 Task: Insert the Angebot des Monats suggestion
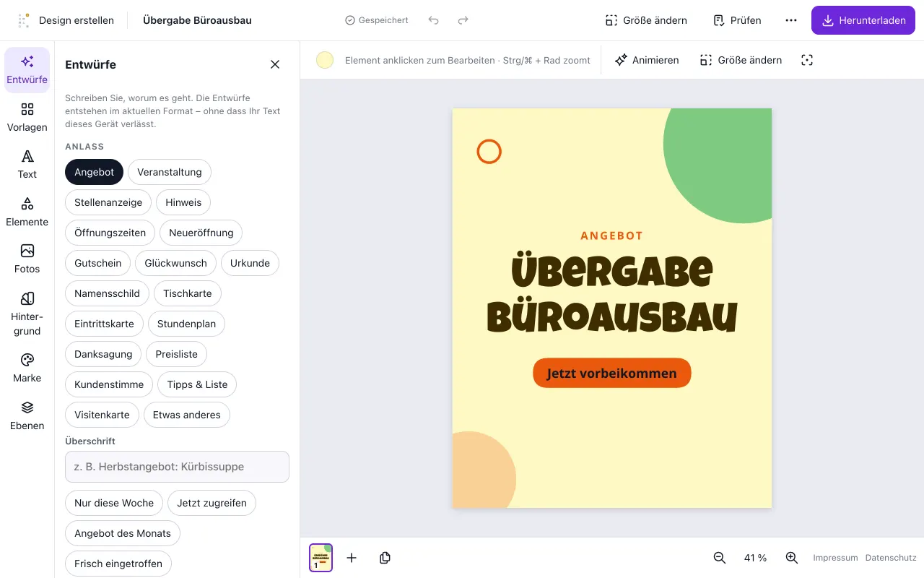(x=123, y=533)
